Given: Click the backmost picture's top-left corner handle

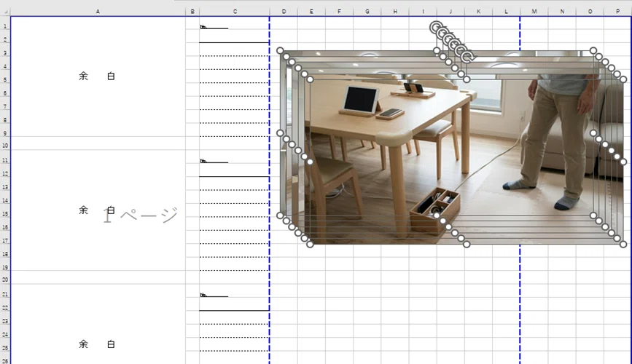Looking at the screenshot, I should [280, 50].
